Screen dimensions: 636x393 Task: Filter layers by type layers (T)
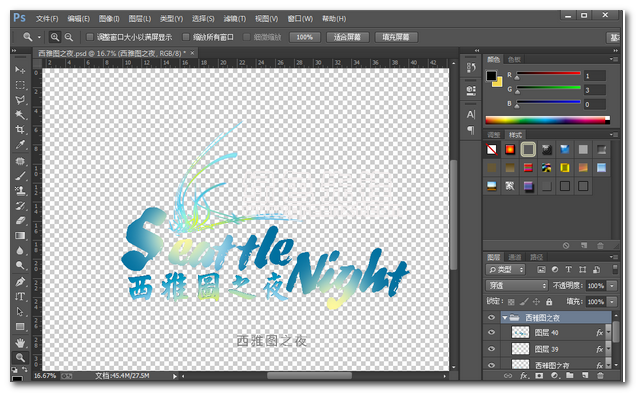569,269
